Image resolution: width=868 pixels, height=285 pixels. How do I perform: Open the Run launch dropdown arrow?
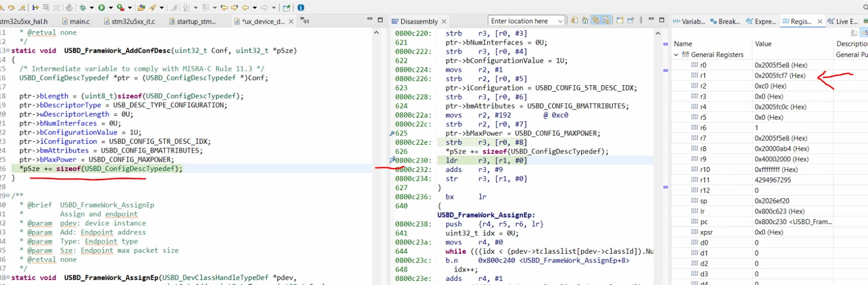(110, 8)
